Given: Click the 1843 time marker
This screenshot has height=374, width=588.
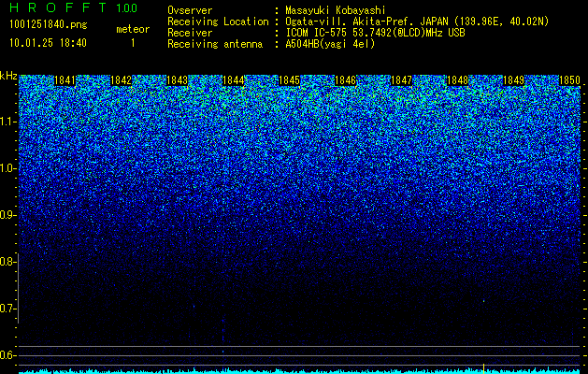Looking at the screenshot, I should [x=177, y=80].
